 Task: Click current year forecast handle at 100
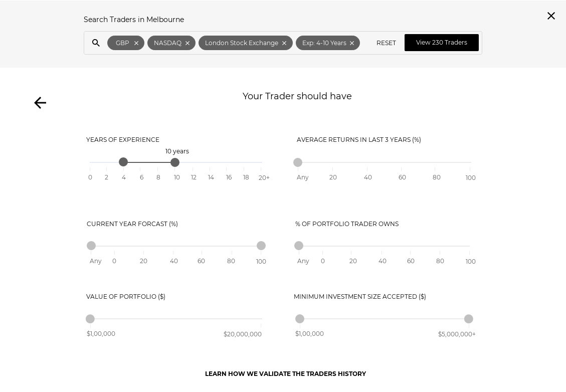coord(261,246)
